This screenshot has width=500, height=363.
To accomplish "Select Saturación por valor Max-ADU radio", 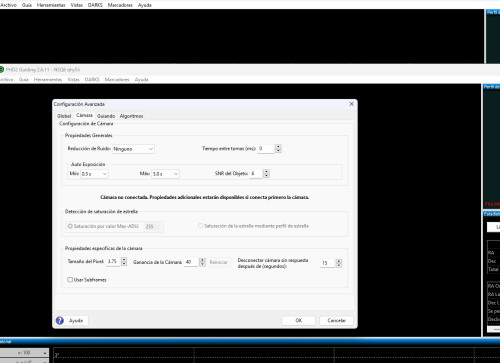I will click(x=70, y=226).
